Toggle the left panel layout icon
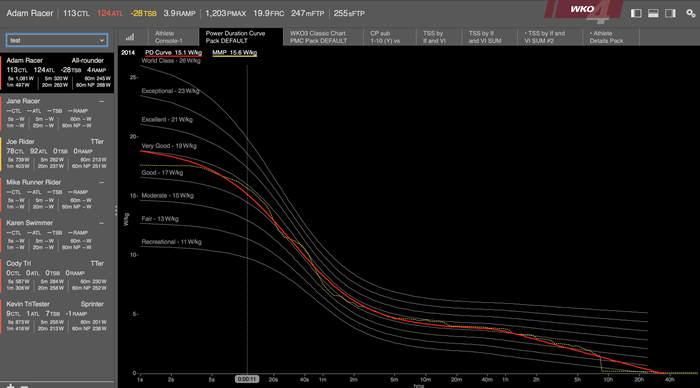This screenshot has height=388, width=700. [x=636, y=13]
